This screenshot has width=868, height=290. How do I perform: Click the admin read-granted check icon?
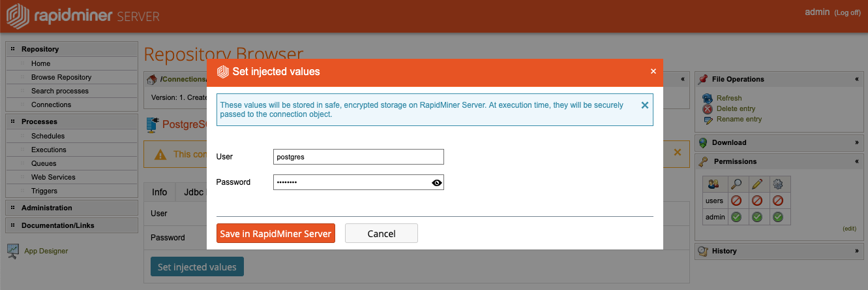pyautogui.click(x=736, y=217)
